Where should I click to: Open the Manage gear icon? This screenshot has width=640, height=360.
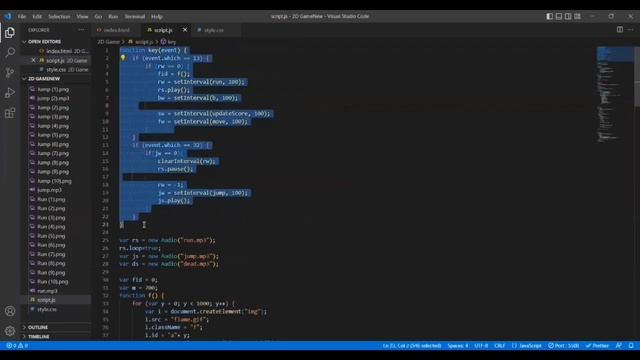10,331
